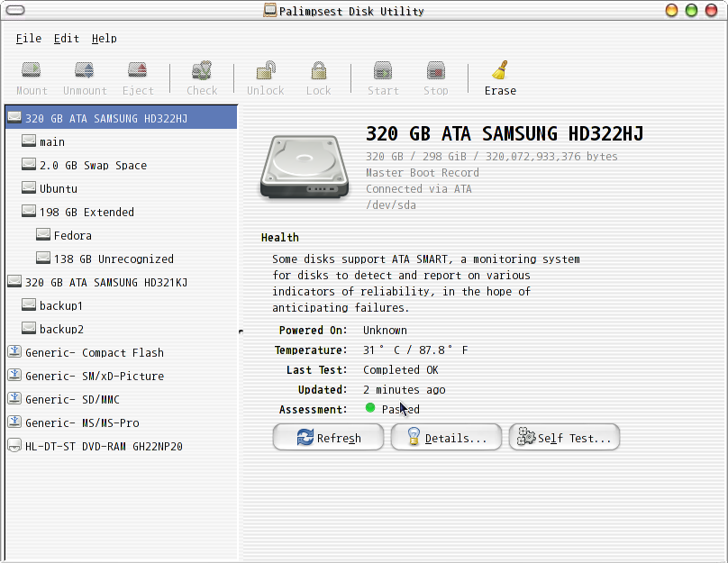This screenshot has height=563, width=728.
Task: Click the 'Master Boot Record' text
Action: pos(422,173)
